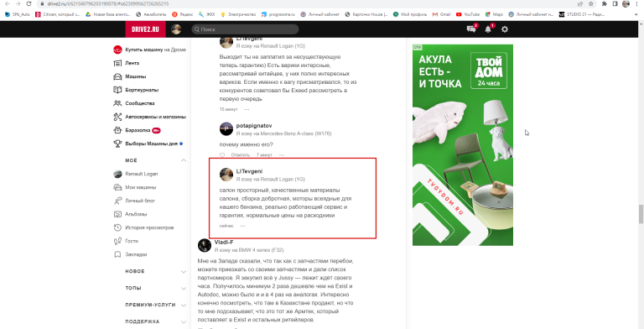Open the progressme.ru bookmark
Image resolution: width=644 pixels, height=329 pixels.
click(x=278, y=14)
